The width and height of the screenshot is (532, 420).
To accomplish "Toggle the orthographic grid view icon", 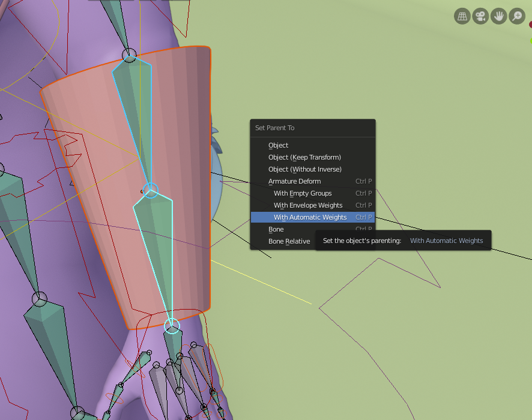I will (x=462, y=16).
